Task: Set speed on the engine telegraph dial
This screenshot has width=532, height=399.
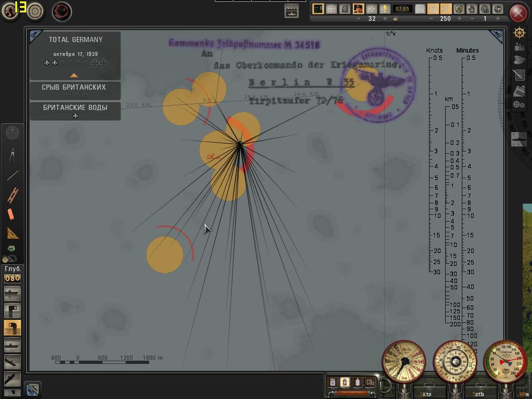Action: (405, 362)
